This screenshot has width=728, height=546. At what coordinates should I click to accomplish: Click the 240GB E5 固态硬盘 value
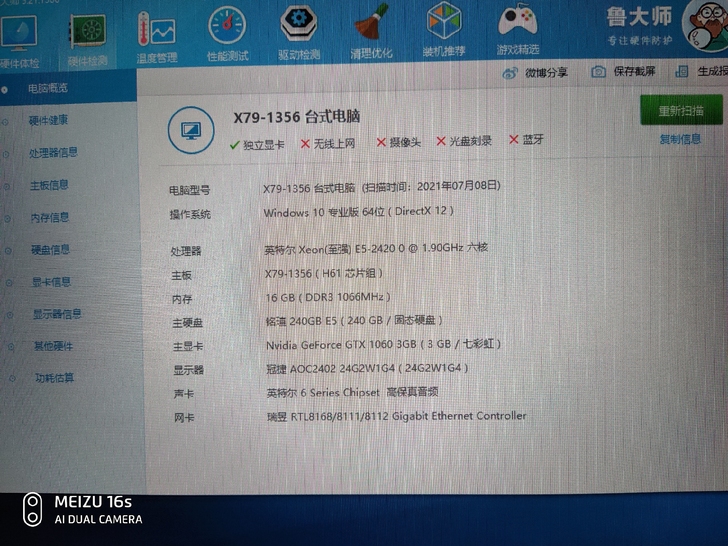(x=354, y=320)
